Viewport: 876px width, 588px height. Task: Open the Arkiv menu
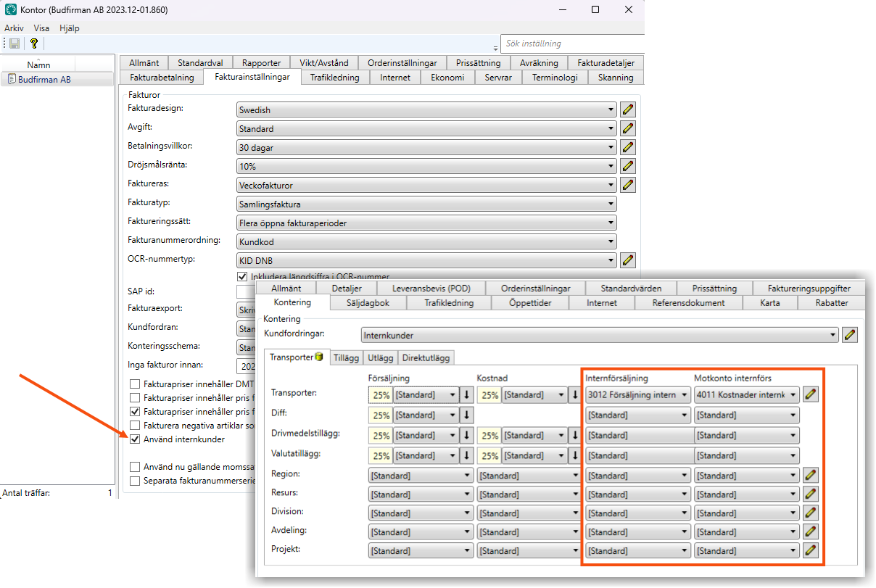(x=15, y=28)
